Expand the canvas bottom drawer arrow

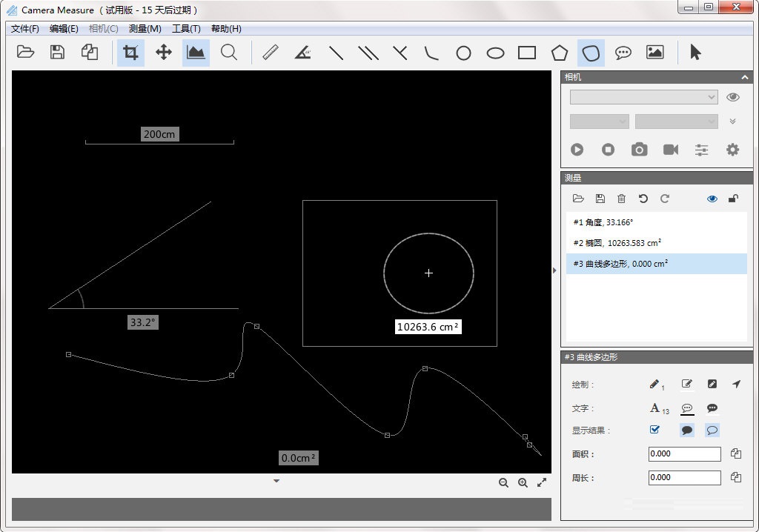pos(276,481)
